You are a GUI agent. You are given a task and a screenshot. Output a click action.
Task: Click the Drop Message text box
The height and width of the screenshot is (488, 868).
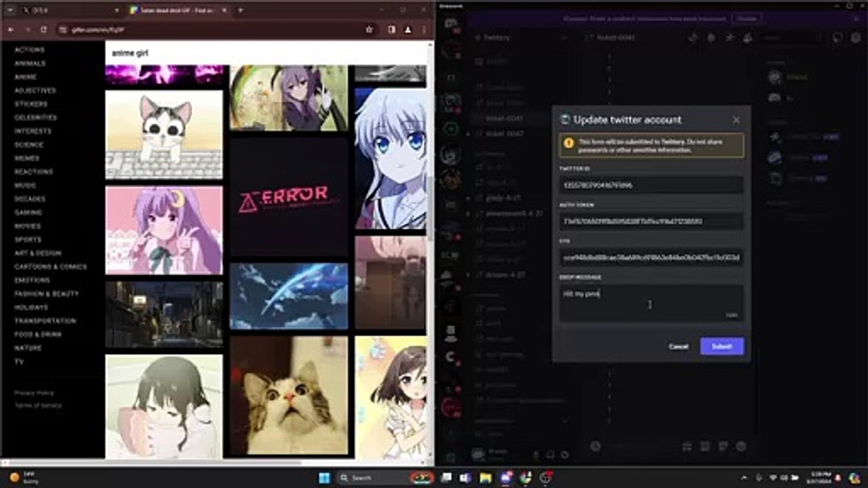(x=652, y=302)
